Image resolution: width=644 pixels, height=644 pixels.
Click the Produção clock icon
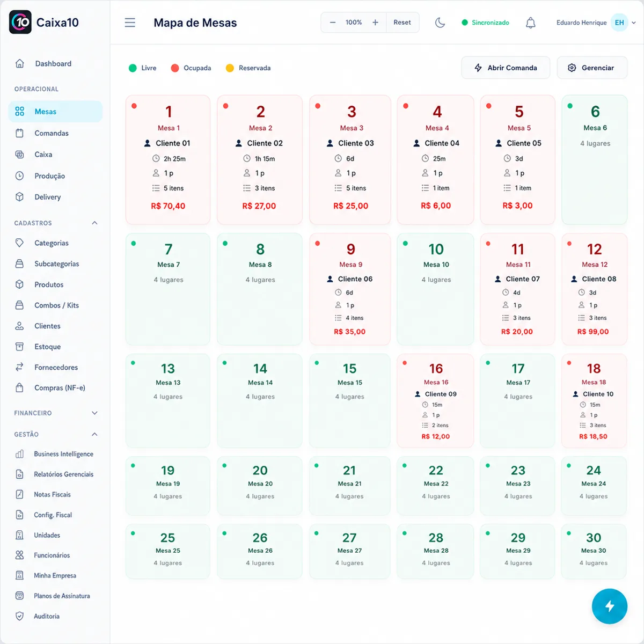point(20,175)
